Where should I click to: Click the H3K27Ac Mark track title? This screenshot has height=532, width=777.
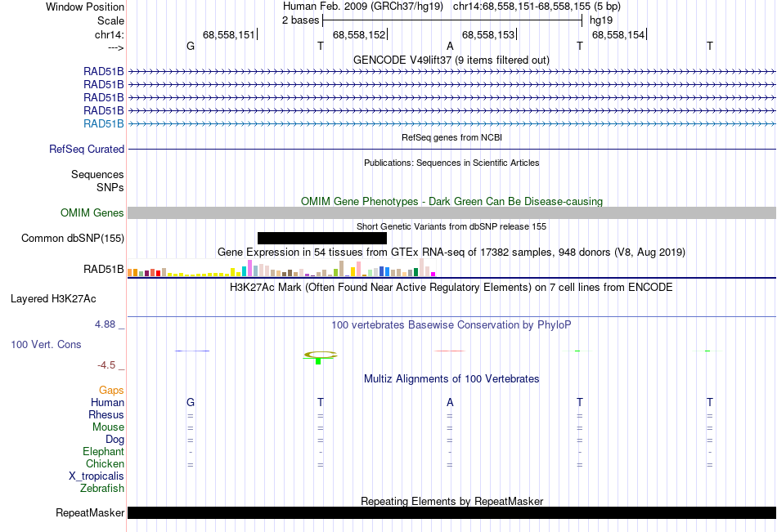point(451,288)
